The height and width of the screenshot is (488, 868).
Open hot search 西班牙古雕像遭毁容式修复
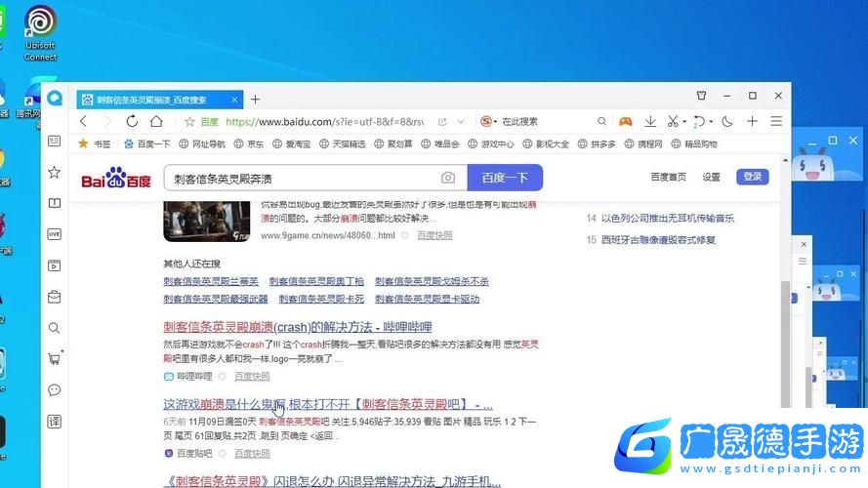[x=658, y=240]
